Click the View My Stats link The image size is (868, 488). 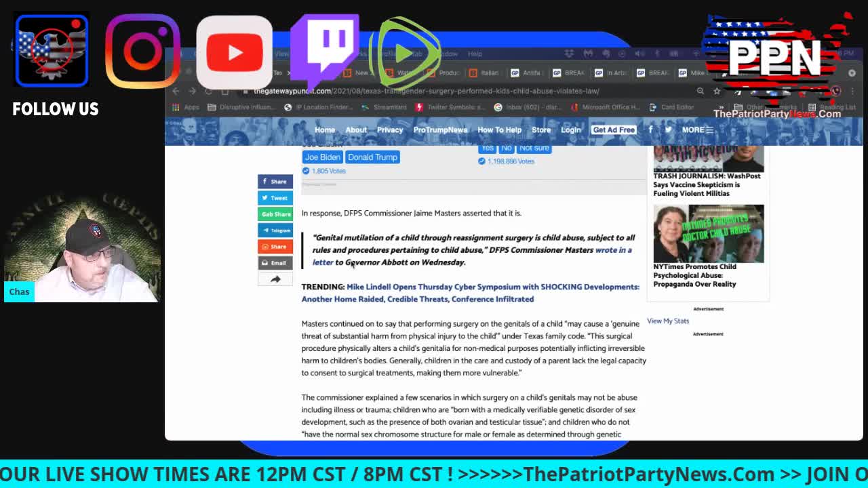point(668,321)
